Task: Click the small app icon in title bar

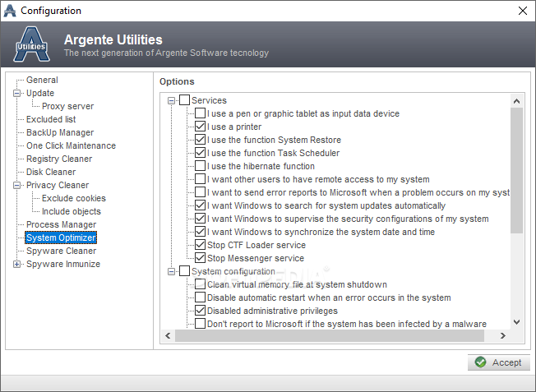Action: (10, 11)
